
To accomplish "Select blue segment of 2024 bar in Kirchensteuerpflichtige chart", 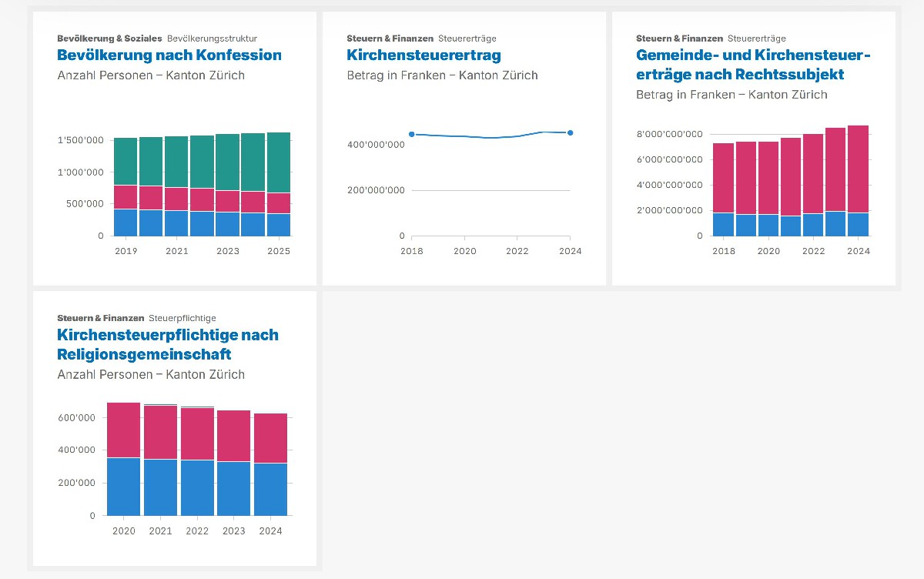I will [270, 489].
